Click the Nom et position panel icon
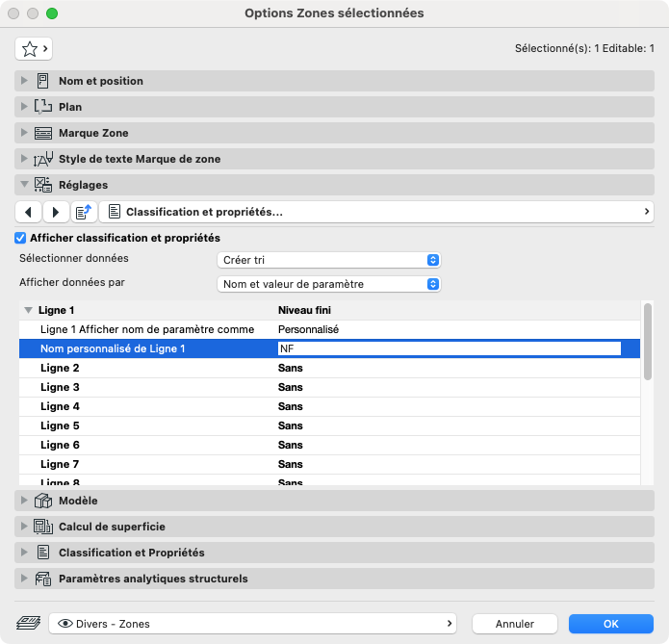Viewport: 669px width, 644px height. [42, 81]
